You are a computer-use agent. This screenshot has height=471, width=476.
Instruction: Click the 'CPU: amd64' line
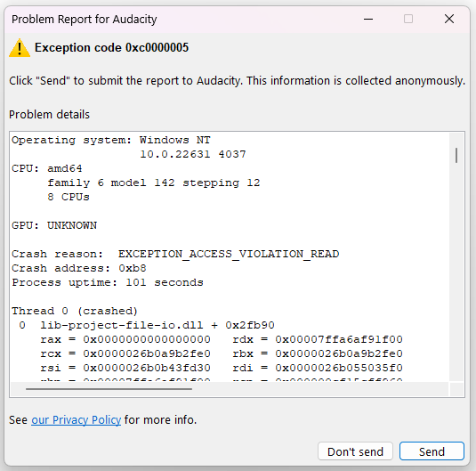pos(47,168)
